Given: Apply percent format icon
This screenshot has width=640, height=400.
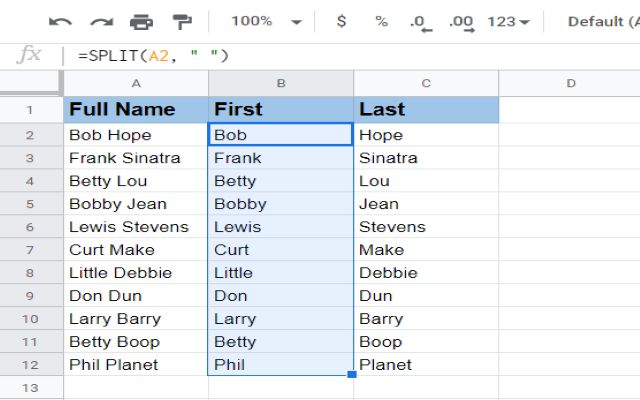Looking at the screenshot, I should tap(381, 21).
